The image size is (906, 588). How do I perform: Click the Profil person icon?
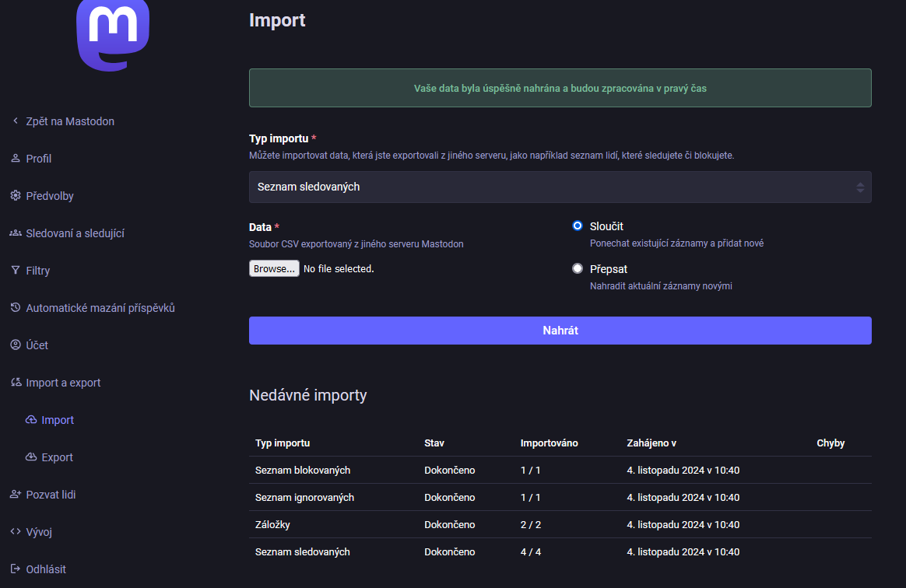point(16,159)
